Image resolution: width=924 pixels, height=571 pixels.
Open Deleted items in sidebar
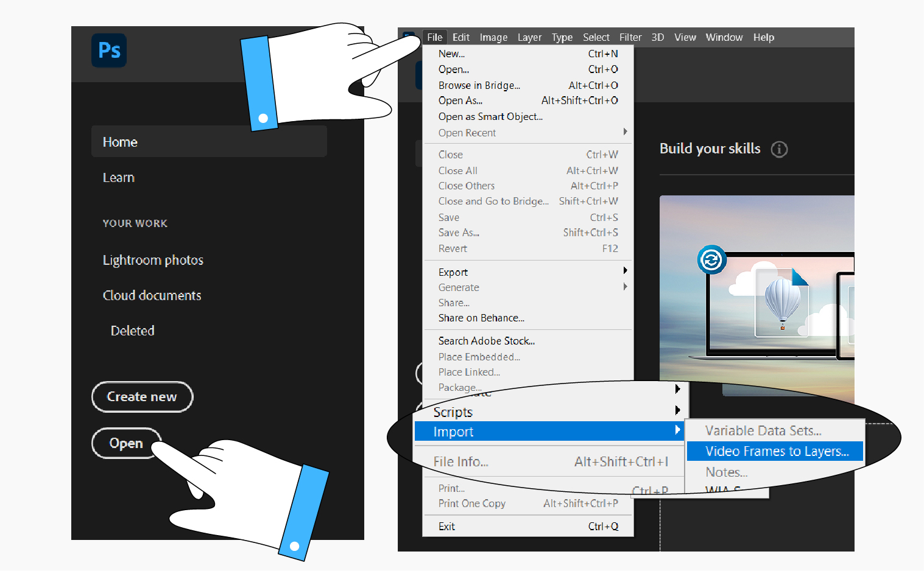coord(132,331)
